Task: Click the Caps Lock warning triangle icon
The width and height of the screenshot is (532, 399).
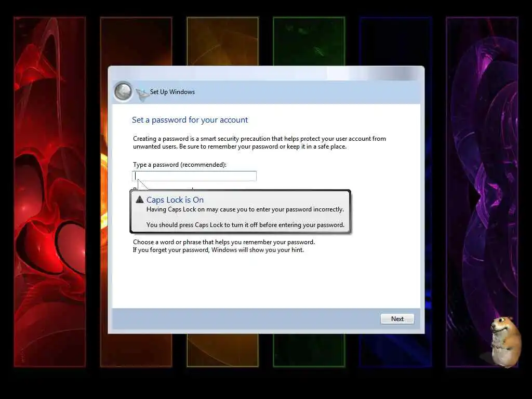Action: pos(140,199)
